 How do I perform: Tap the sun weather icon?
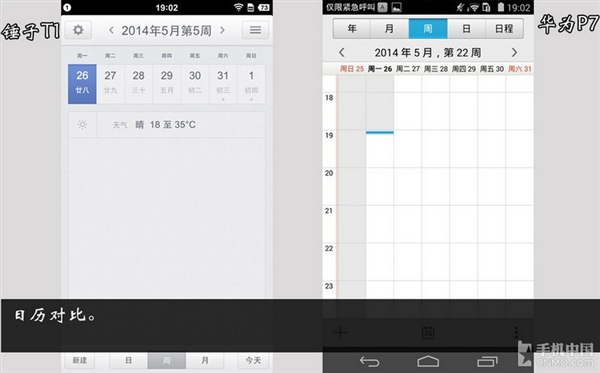coord(82,125)
